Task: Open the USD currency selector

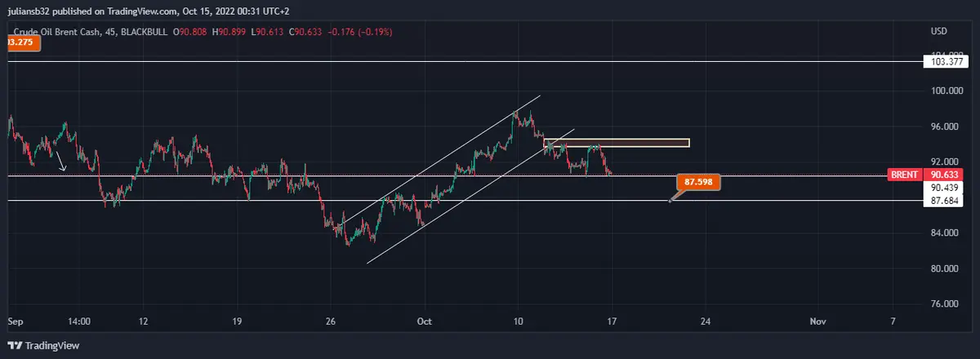Action: (938, 31)
